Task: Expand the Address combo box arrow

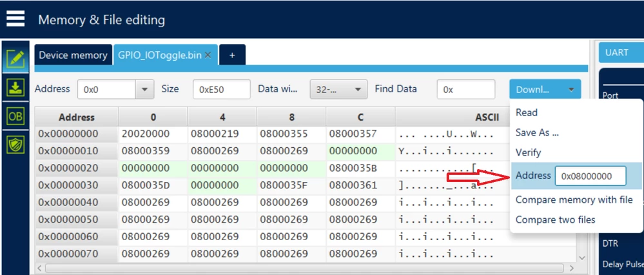Action: tap(144, 89)
